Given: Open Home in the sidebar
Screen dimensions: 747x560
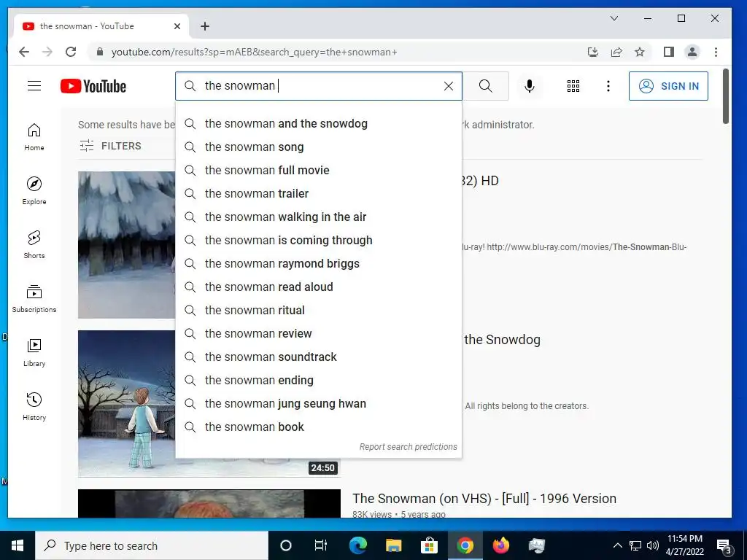Looking at the screenshot, I should (x=34, y=136).
